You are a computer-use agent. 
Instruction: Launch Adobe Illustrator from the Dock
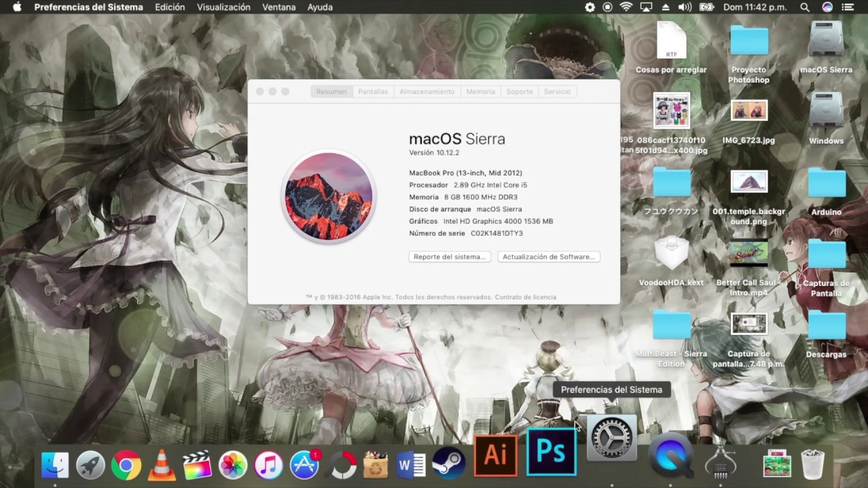[x=496, y=455]
